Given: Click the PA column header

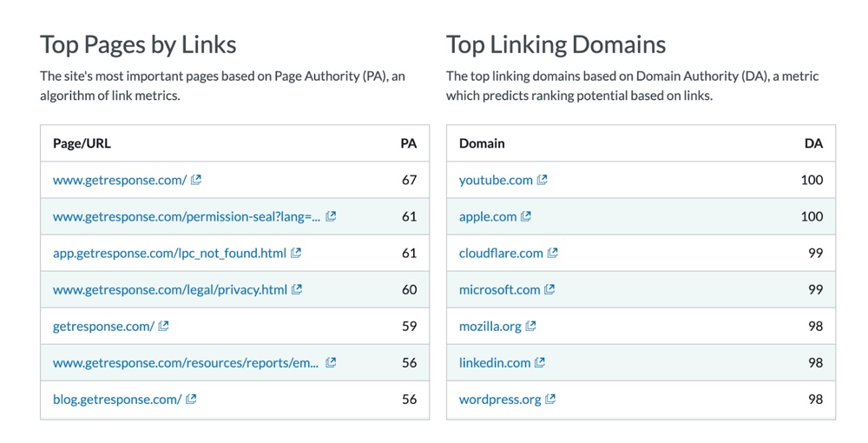Looking at the screenshot, I should coord(409,143).
